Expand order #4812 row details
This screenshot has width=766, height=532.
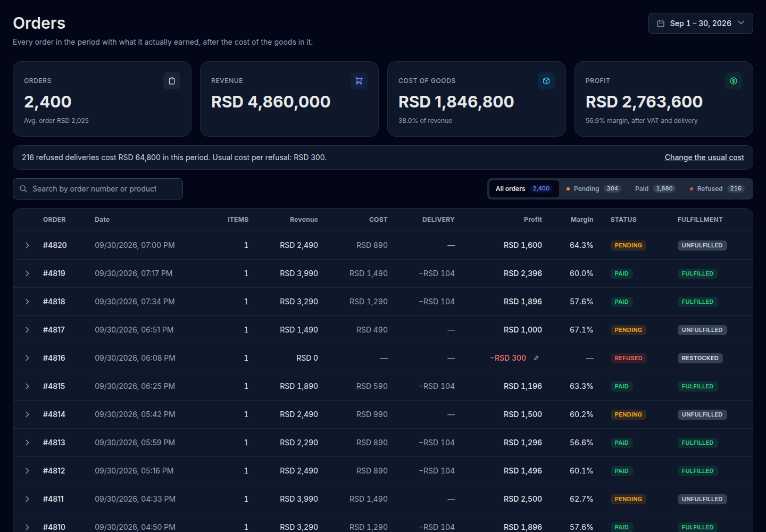[27, 471]
